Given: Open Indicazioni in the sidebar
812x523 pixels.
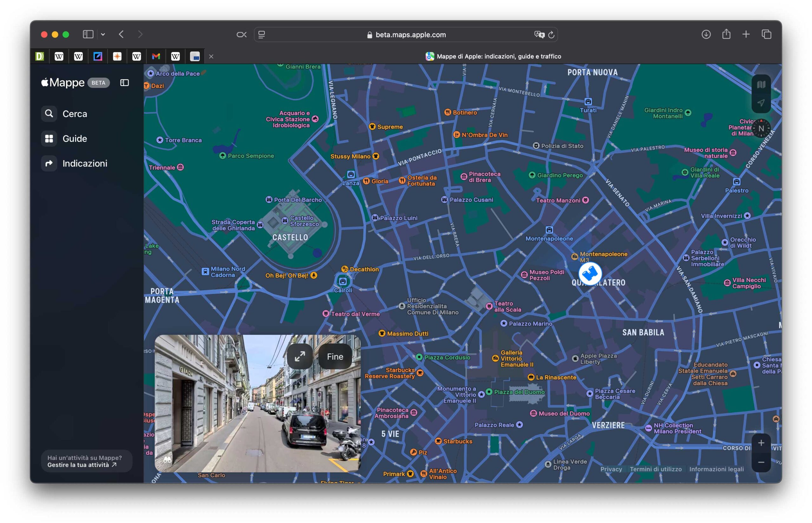Looking at the screenshot, I should click(85, 163).
